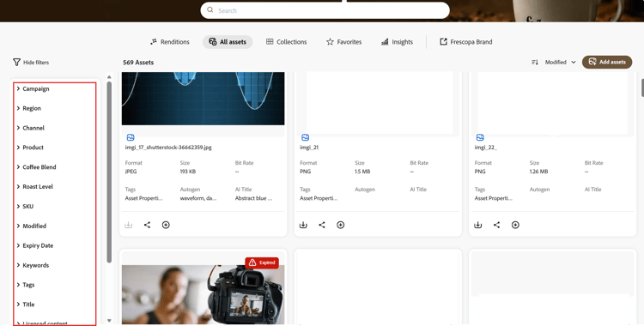Go to the Insights tab
The image size is (644, 326).
pyautogui.click(x=397, y=42)
